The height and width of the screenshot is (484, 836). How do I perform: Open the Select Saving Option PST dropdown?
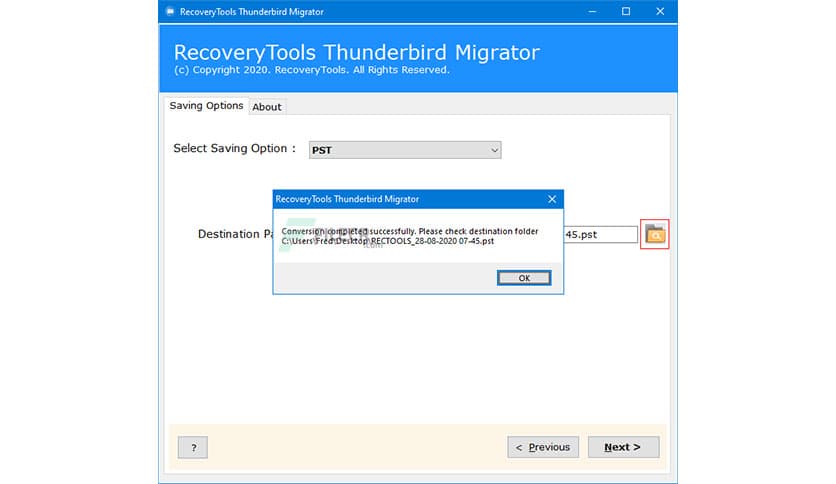pos(405,150)
